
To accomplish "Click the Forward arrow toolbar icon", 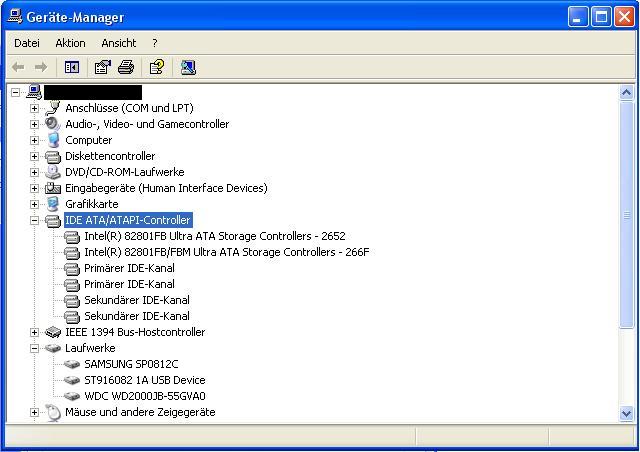I will point(40,67).
